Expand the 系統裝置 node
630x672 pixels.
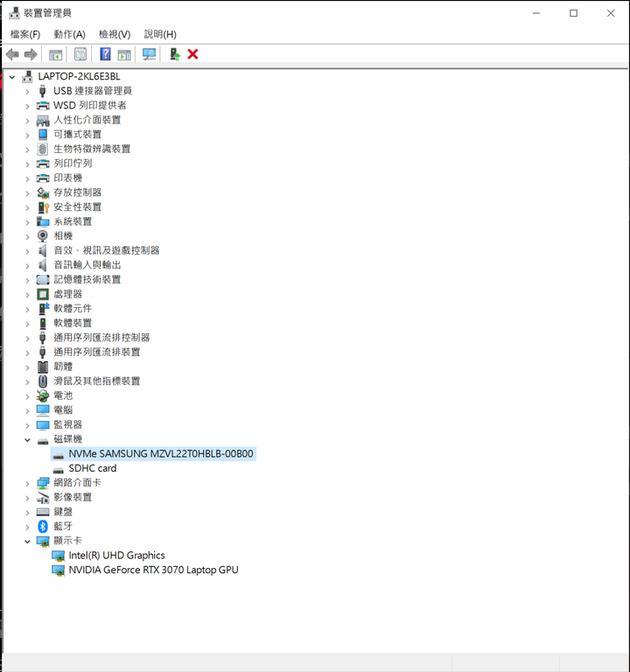(27, 222)
